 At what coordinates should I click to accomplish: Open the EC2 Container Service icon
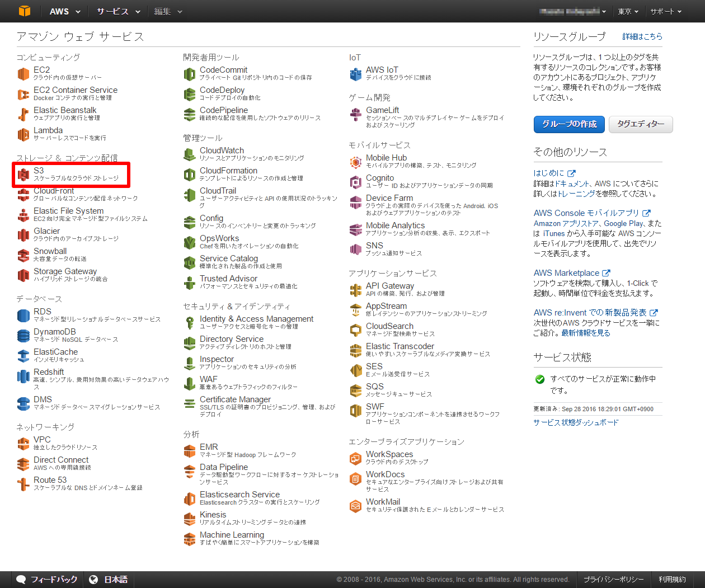point(23,94)
